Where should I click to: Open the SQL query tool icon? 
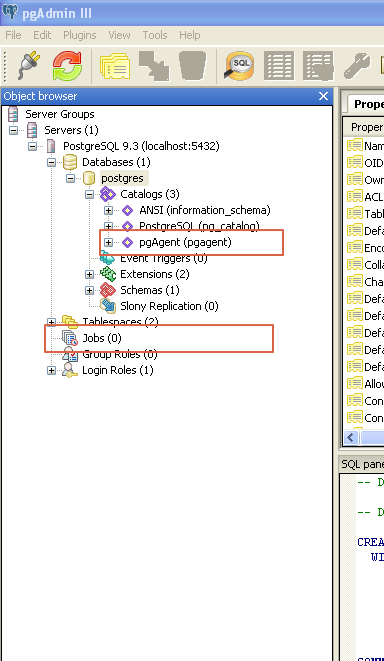pos(240,65)
